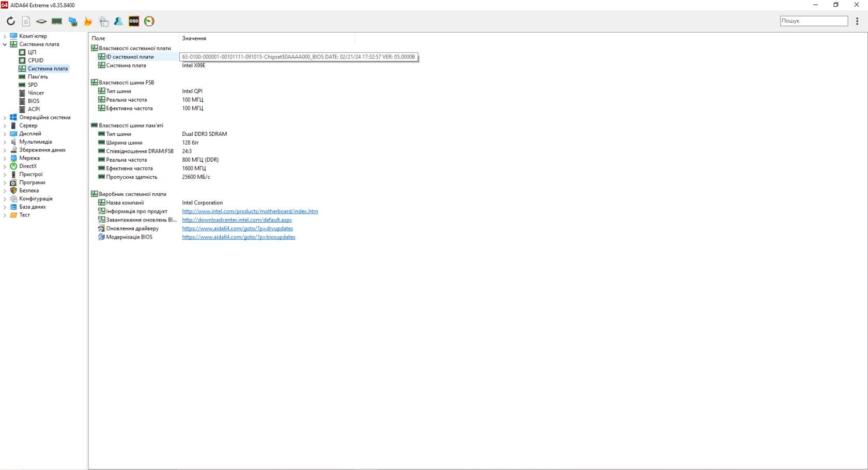The width and height of the screenshot is (868, 470).
Task: Expand the Комп'ютер tree node
Action: point(5,36)
